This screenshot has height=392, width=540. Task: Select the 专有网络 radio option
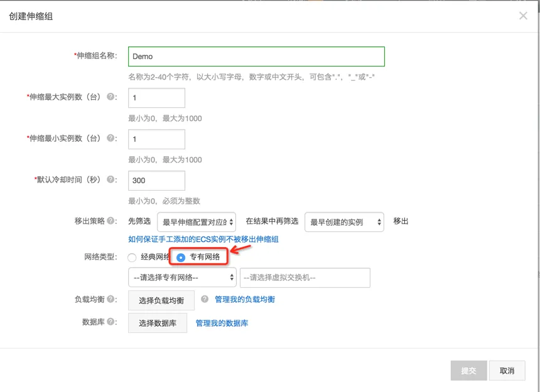point(181,257)
